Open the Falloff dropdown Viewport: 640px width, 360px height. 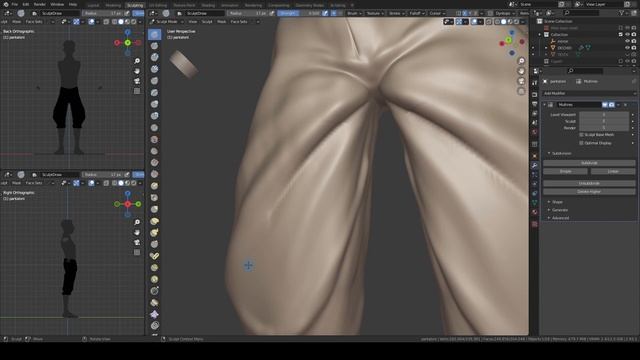tap(416, 13)
